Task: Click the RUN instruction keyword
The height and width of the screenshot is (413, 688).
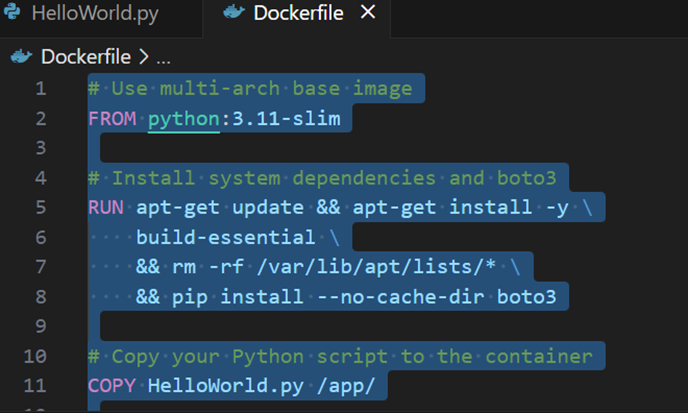Action: tap(106, 208)
